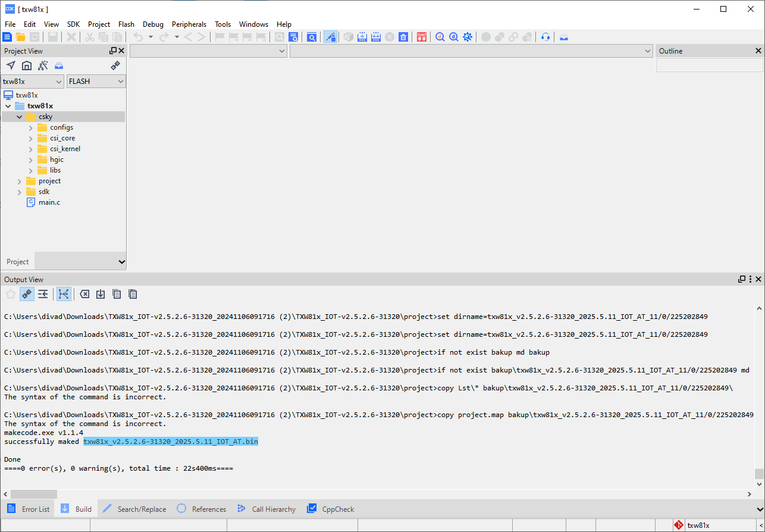This screenshot has height=532, width=765.
Task: Click the save-output download arrow icon
Action: click(x=101, y=294)
